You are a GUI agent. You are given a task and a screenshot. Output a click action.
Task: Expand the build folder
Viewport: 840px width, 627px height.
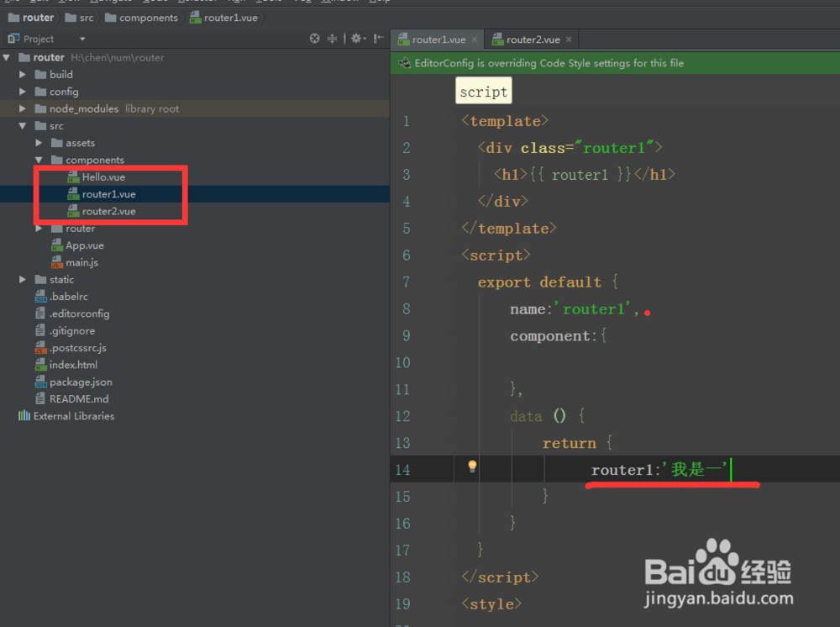pos(22,75)
